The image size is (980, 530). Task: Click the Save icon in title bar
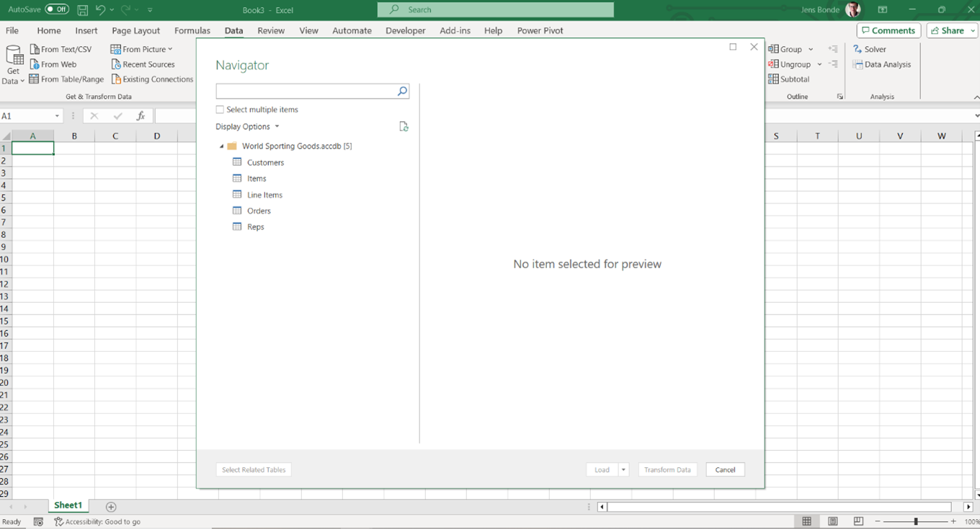pos(83,10)
